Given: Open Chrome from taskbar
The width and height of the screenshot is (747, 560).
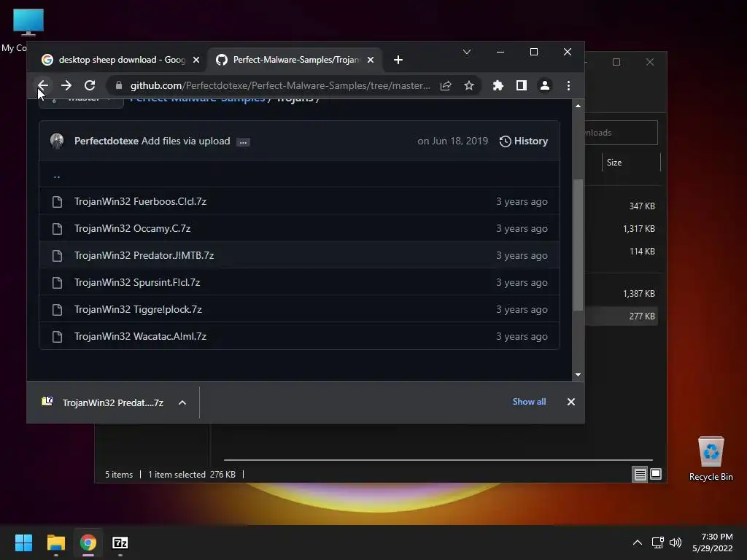Looking at the screenshot, I should 88,542.
